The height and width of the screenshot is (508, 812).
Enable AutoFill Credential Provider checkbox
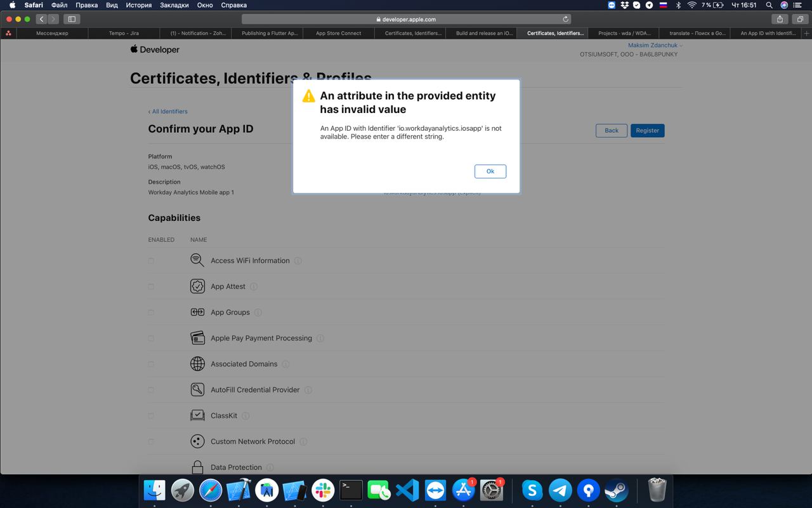point(151,390)
